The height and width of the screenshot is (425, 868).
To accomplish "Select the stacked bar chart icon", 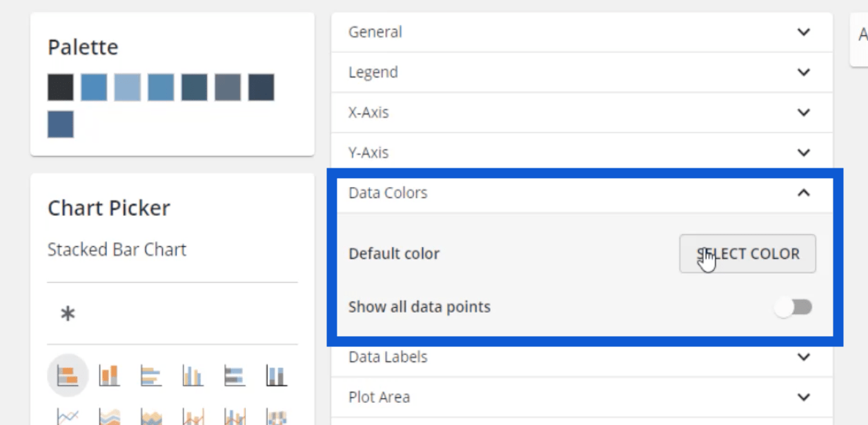I will [x=68, y=376].
